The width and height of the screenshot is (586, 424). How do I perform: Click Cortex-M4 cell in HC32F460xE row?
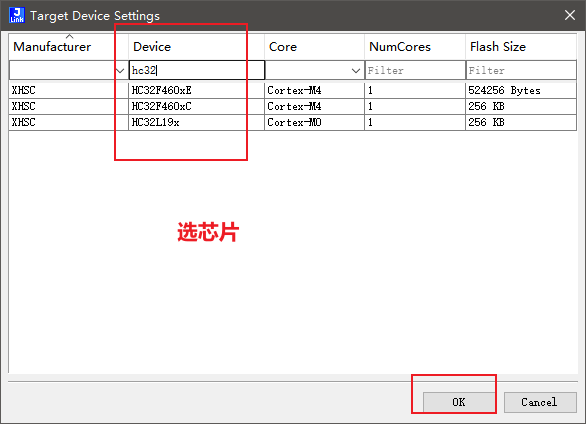[x=314, y=90]
